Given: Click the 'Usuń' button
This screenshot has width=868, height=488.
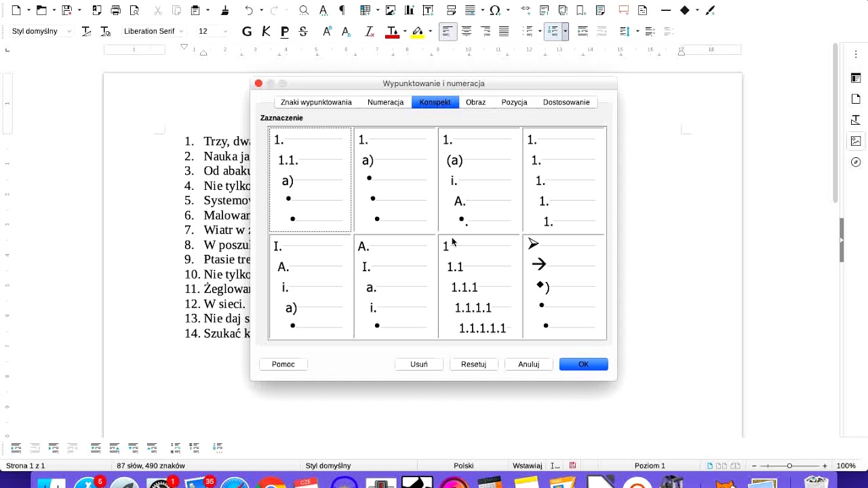Looking at the screenshot, I should point(419,364).
